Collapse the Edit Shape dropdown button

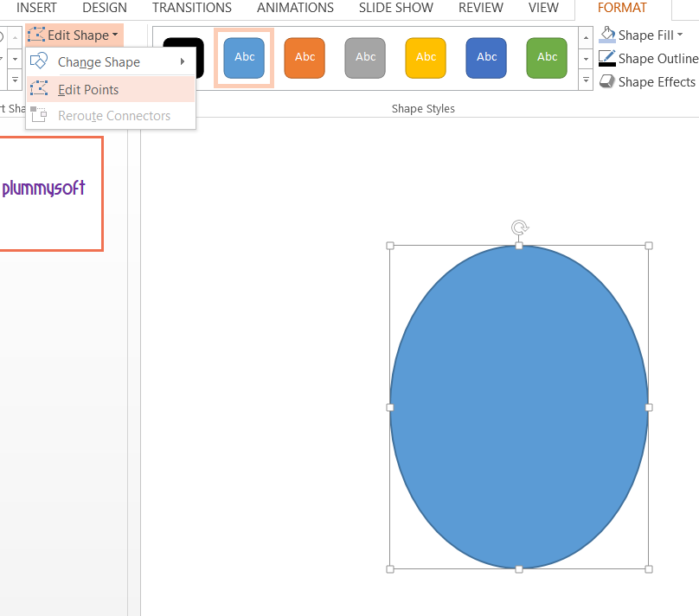(x=74, y=35)
